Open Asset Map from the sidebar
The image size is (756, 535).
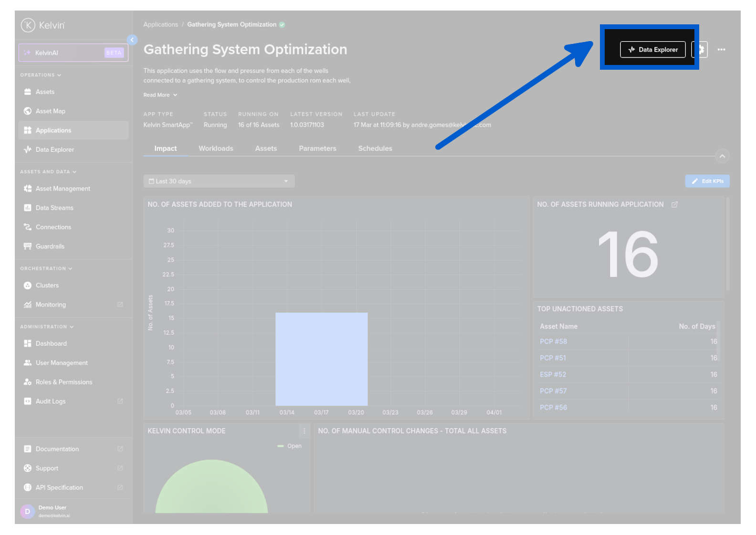pos(50,111)
